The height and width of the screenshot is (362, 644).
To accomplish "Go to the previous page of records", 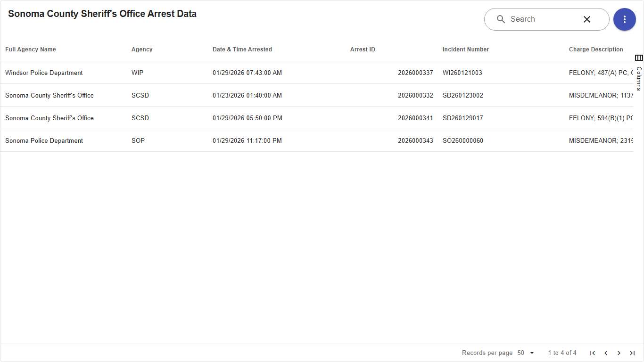I will click(x=606, y=353).
